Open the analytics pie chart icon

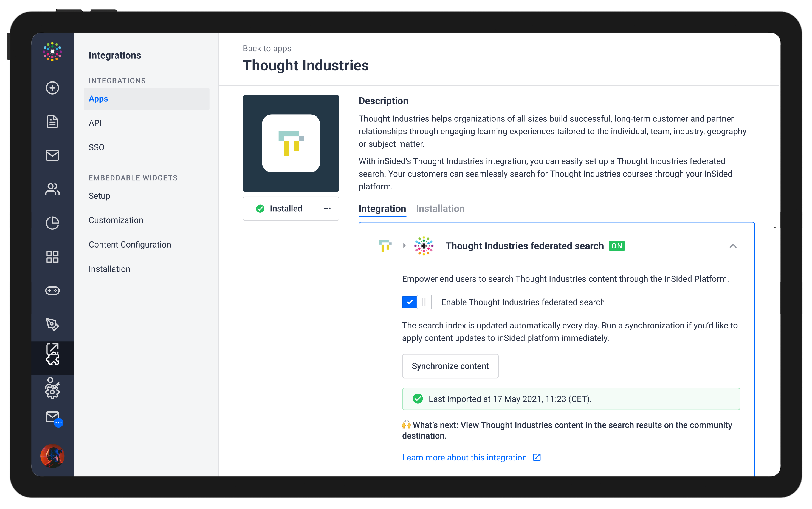(x=52, y=223)
